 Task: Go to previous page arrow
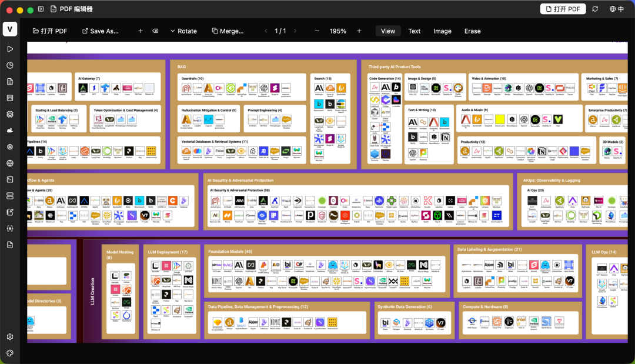266,31
